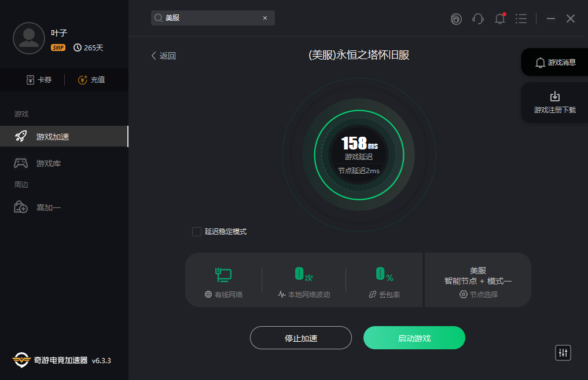The height and width of the screenshot is (380, 588).
Task: Open customer support headset icon
Action: click(478, 19)
